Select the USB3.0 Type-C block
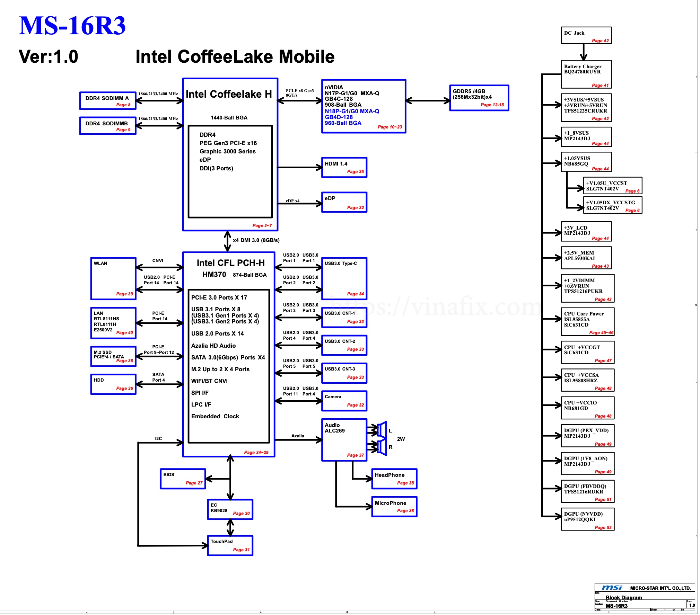 click(x=344, y=279)
